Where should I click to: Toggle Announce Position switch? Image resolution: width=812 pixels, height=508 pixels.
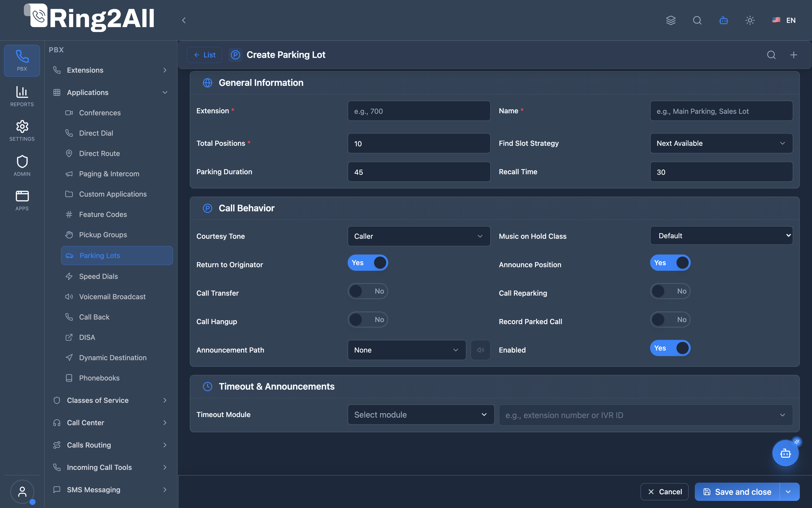pos(670,263)
